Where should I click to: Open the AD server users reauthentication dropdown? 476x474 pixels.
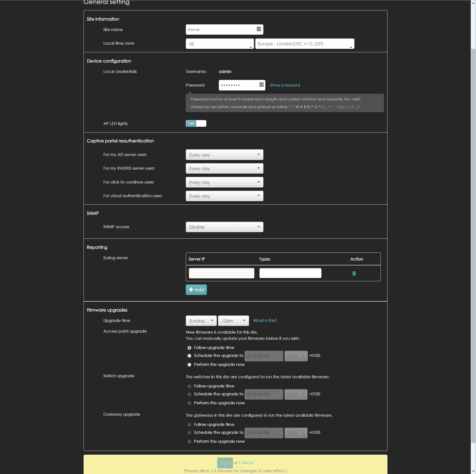224,155
